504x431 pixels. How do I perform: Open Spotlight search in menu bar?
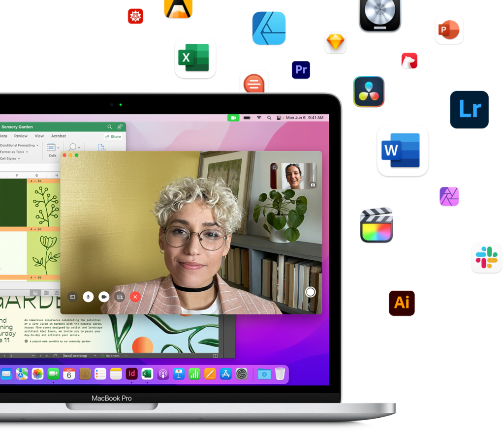click(x=269, y=118)
